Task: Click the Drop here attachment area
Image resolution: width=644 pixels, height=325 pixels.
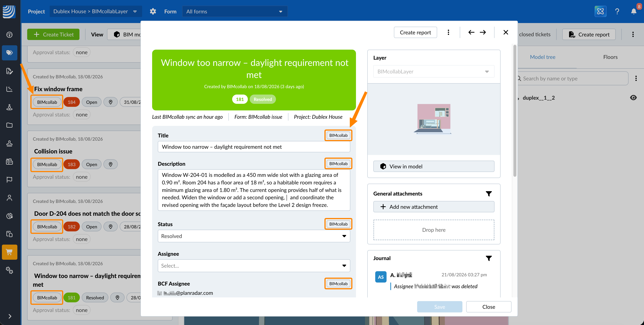Action: (x=434, y=230)
